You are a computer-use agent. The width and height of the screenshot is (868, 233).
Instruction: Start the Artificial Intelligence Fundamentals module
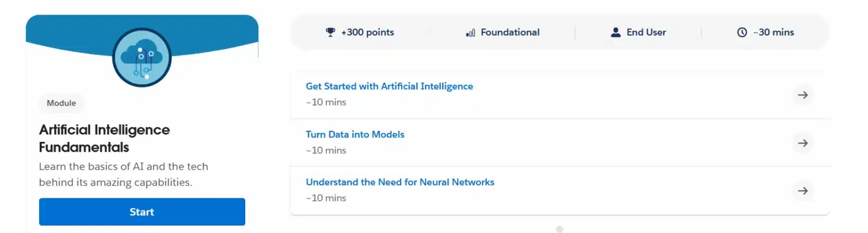coord(142,212)
